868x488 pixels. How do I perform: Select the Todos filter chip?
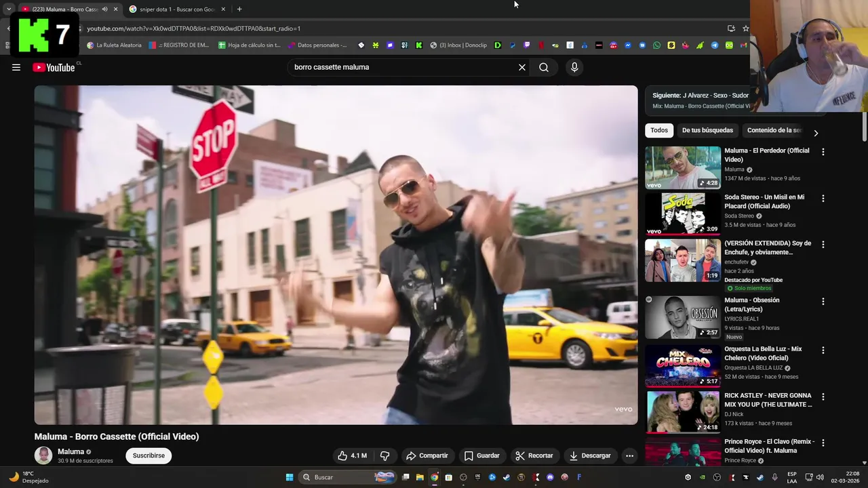(x=659, y=130)
